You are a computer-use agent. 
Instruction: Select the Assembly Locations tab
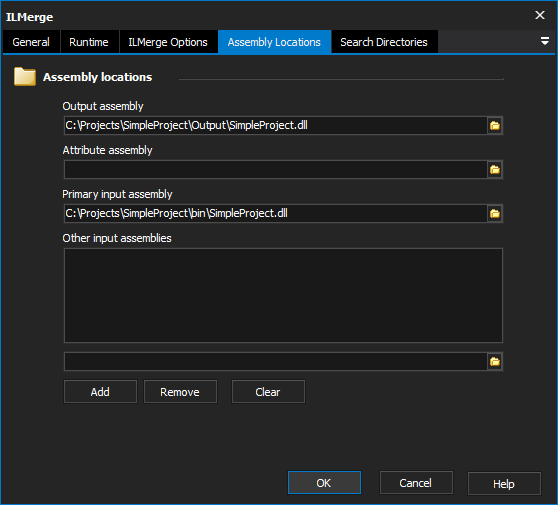tap(274, 42)
